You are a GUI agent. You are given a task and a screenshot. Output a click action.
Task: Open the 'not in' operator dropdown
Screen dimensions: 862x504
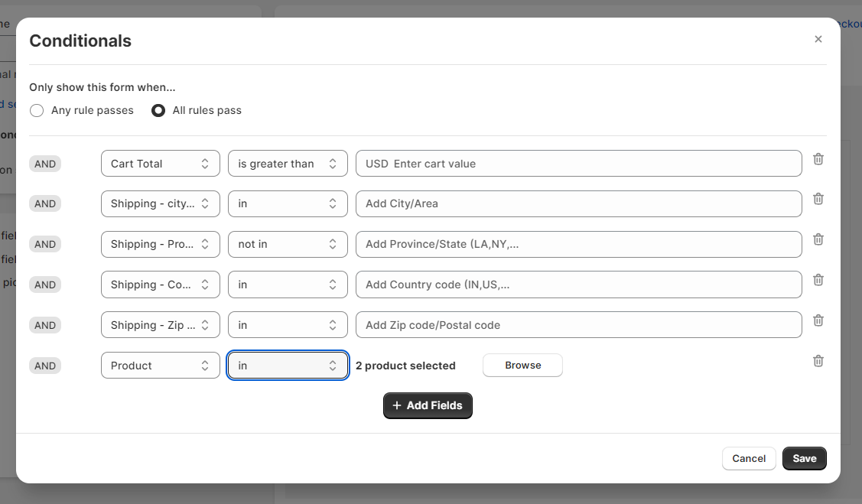(288, 245)
